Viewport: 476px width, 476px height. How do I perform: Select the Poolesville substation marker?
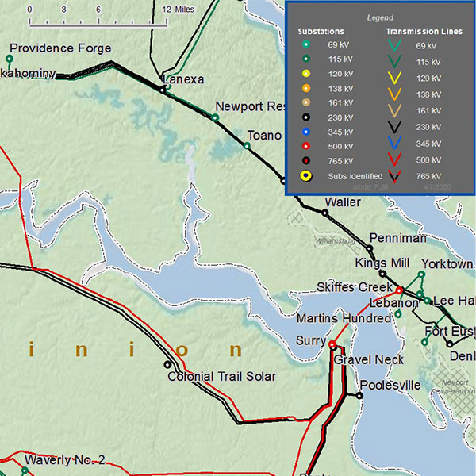tap(359, 395)
